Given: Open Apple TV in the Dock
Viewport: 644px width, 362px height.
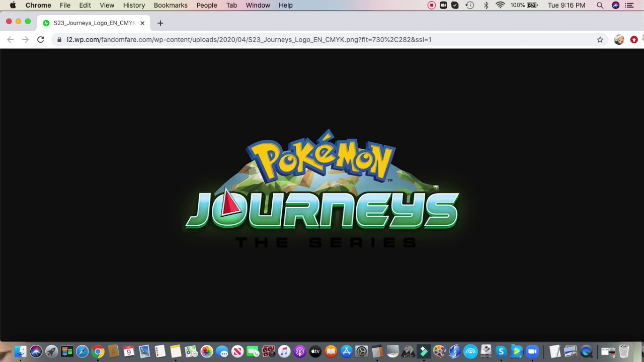Looking at the screenshot, I should coord(315,351).
